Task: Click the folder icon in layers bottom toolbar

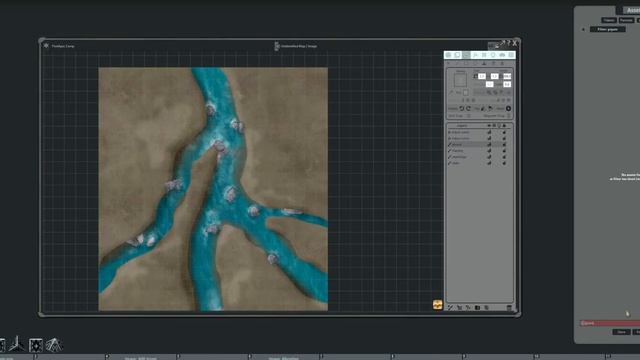Action: coord(478,307)
